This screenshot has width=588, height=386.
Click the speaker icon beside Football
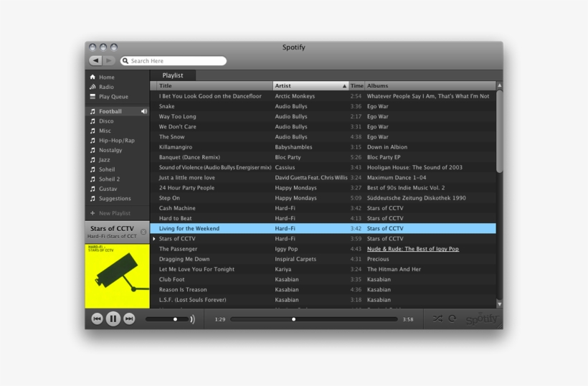(144, 111)
